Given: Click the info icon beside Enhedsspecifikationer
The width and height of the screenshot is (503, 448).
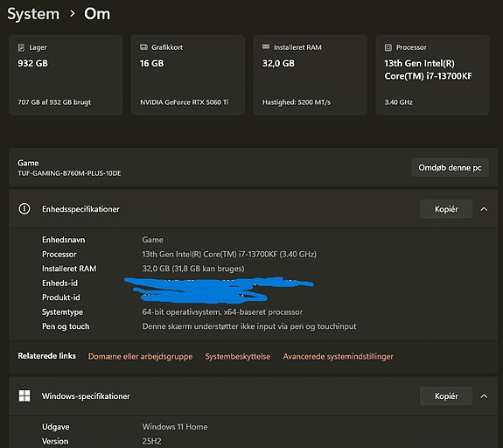Looking at the screenshot, I should pyautogui.click(x=24, y=208).
